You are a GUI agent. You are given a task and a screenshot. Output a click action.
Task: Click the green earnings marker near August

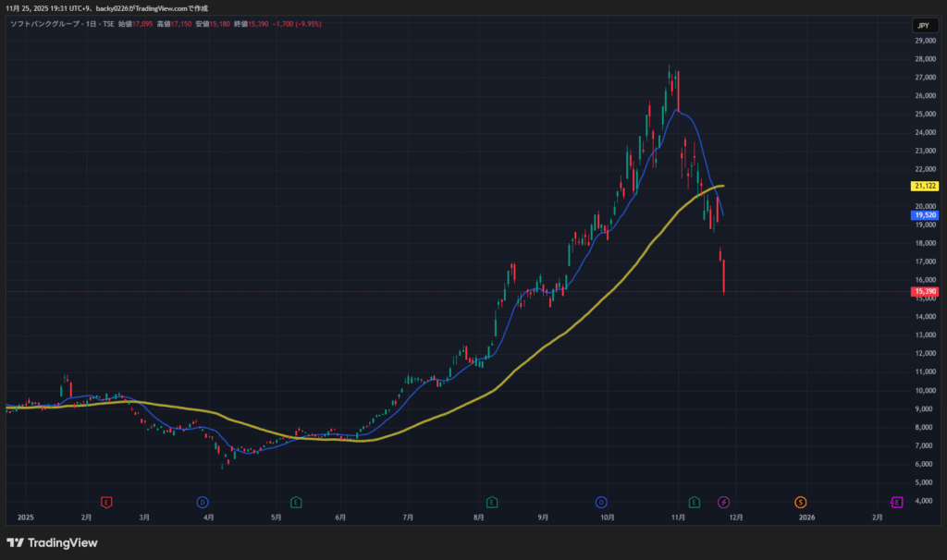(492, 502)
